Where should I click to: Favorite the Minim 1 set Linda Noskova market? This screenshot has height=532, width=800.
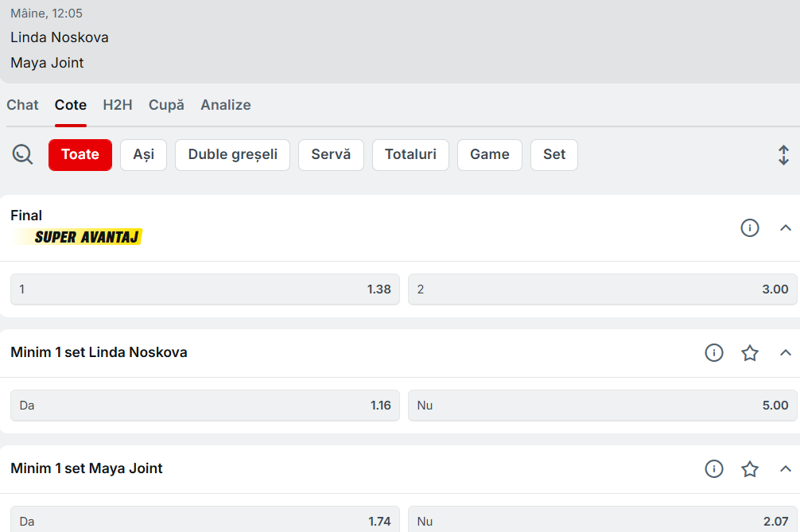click(x=750, y=352)
